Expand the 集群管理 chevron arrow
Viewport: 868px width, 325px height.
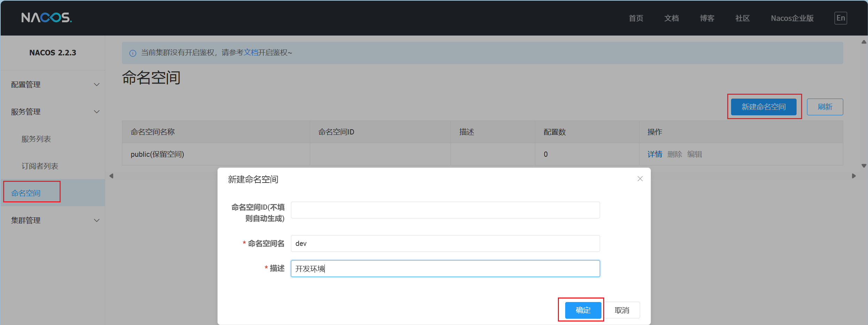click(x=97, y=220)
